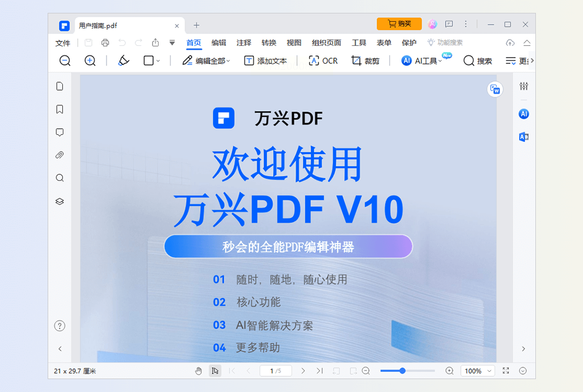Switch to the 组织页面 tab

click(326, 43)
